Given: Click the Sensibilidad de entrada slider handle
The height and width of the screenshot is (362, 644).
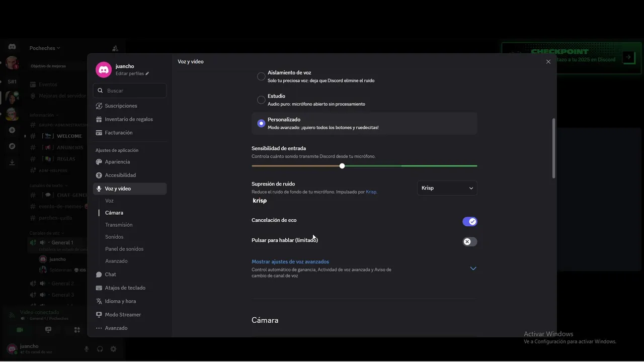Looking at the screenshot, I should point(342,166).
